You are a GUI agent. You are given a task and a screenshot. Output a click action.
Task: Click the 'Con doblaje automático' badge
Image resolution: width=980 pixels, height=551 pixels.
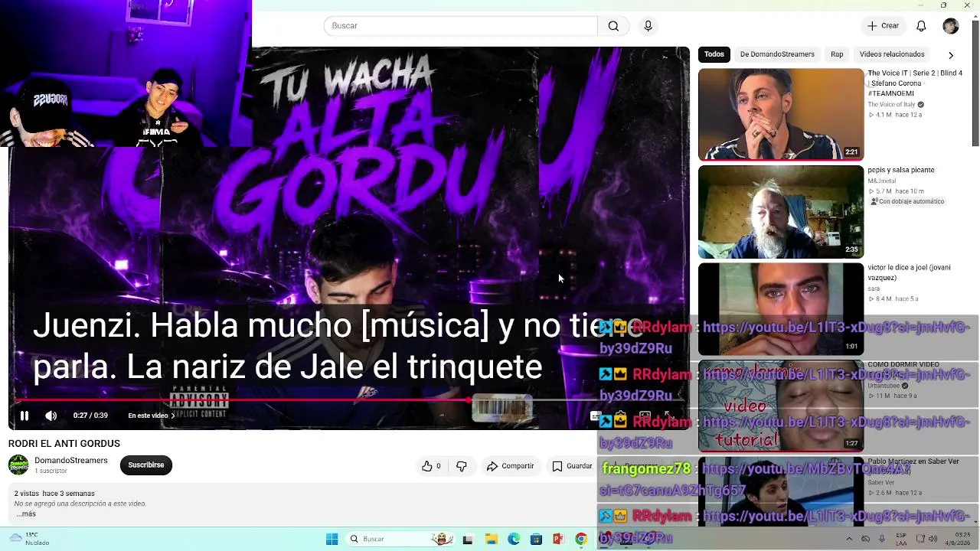tap(907, 201)
